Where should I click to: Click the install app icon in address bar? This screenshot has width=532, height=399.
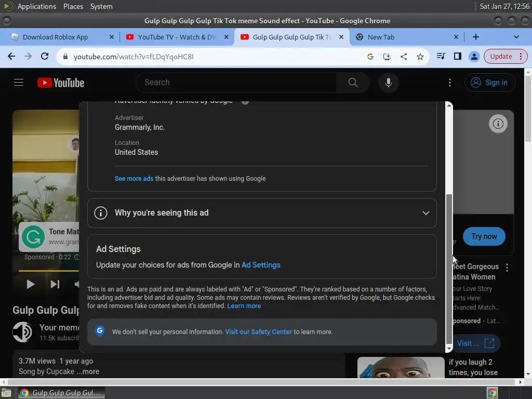coord(387,57)
